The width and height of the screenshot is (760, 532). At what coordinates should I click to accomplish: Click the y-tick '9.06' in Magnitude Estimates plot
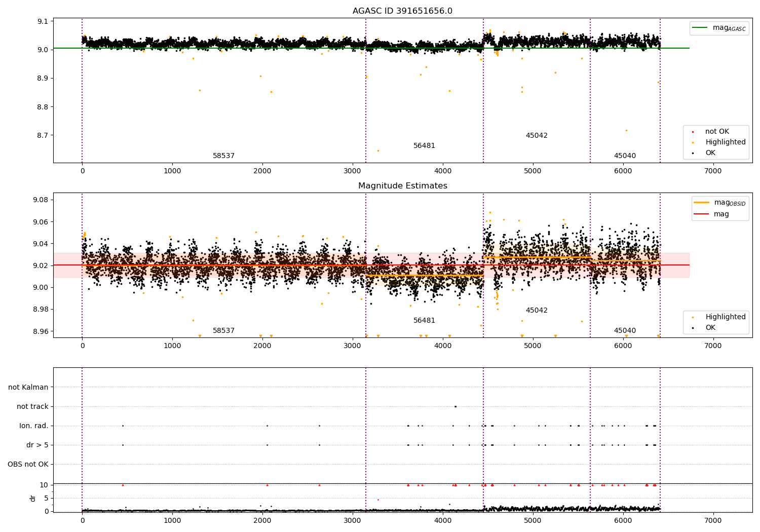coord(41,222)
